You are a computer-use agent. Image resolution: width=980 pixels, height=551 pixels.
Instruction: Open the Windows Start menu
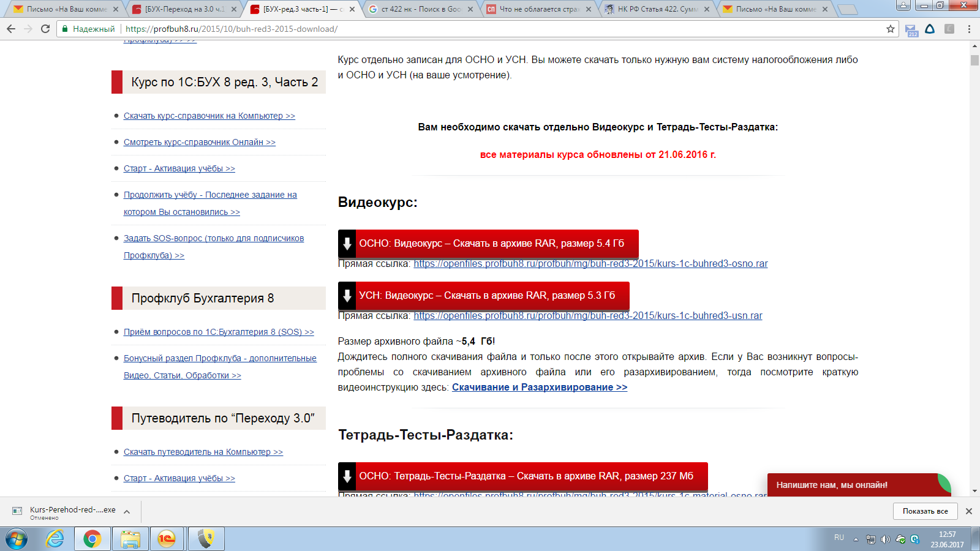pyautogui.click(x=17, y=539)
